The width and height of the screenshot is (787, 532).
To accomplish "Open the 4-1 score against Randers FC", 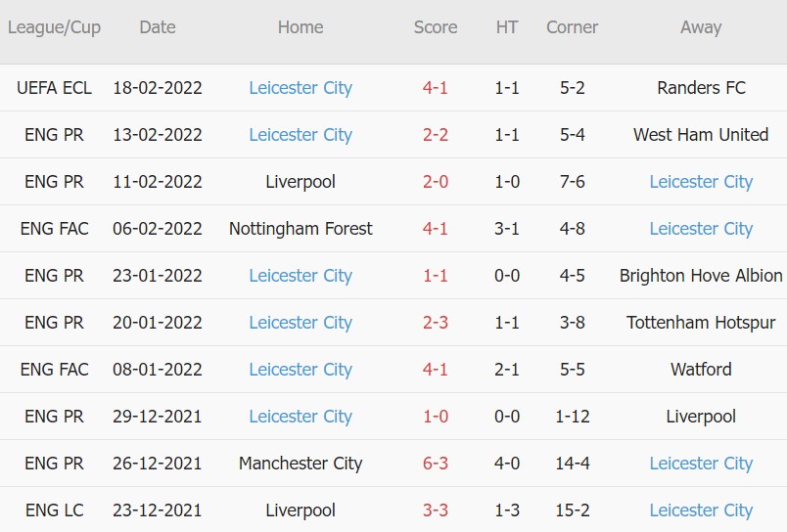I will (x=436, y=88).
